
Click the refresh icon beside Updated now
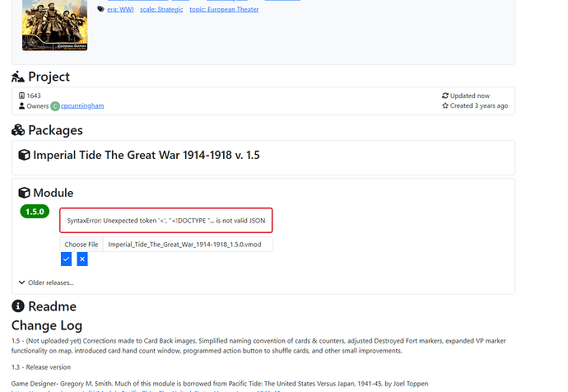(445, 96)
